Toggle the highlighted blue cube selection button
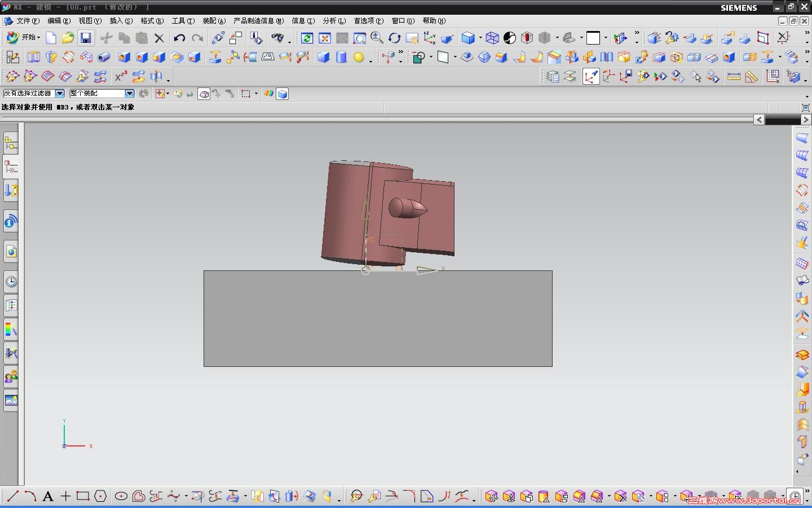This screenshot has width=812, height=508. 283,94
